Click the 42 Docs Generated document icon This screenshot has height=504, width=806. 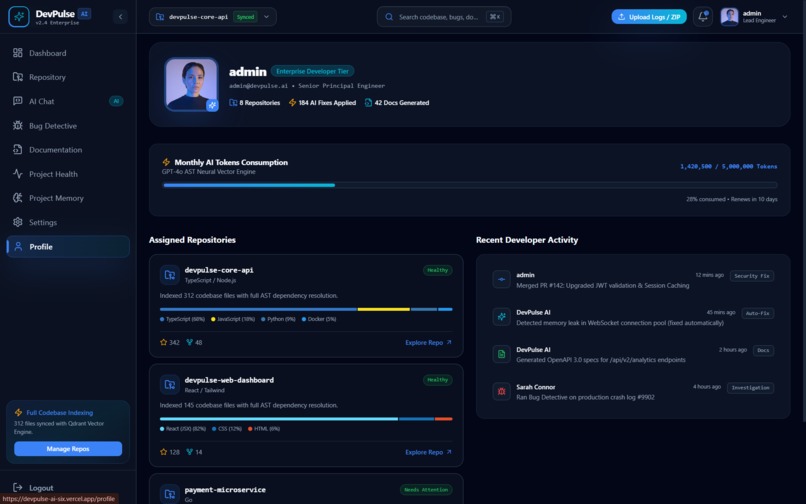coord(368,102)
